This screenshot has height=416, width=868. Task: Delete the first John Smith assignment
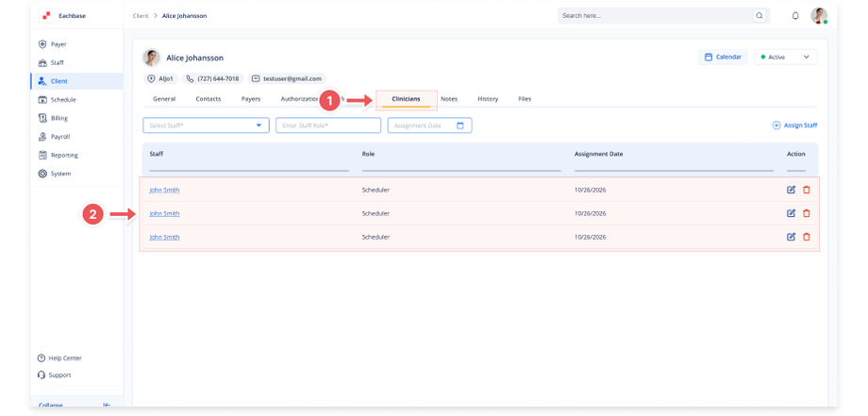[807, 190]
